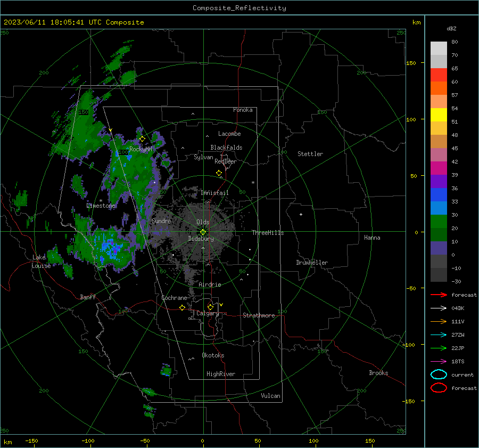Click the Cochrane label
The height and width of the screenshot is (448, 479).
(174, 298)
